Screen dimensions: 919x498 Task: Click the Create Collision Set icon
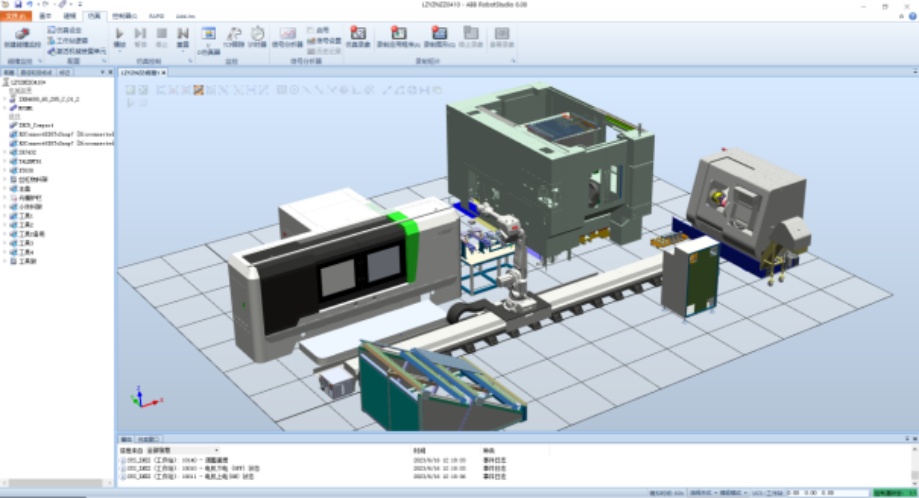[22, 38]
